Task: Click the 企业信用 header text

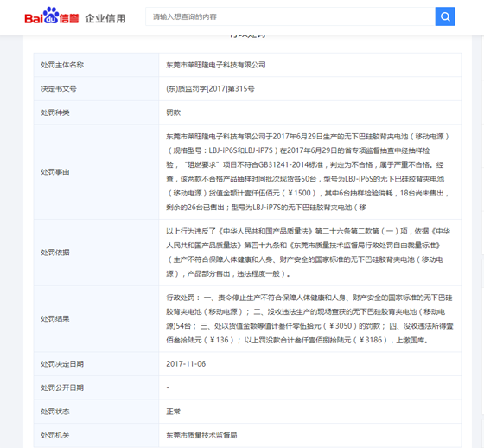Action: 105,18
